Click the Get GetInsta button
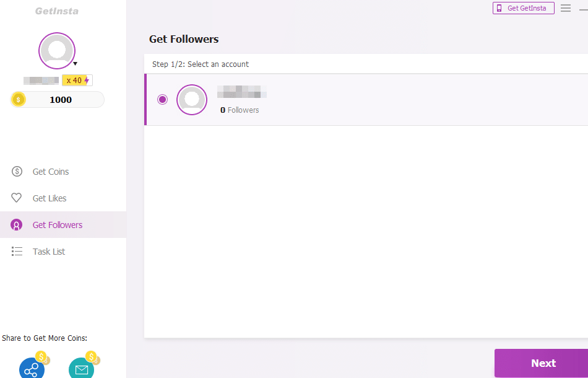 [523, 8]
